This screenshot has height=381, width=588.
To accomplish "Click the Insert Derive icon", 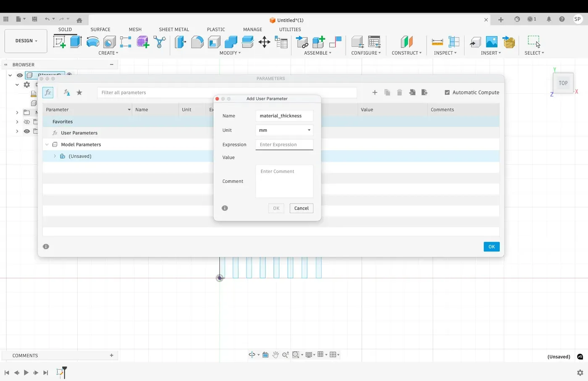I will pos(475,42).
